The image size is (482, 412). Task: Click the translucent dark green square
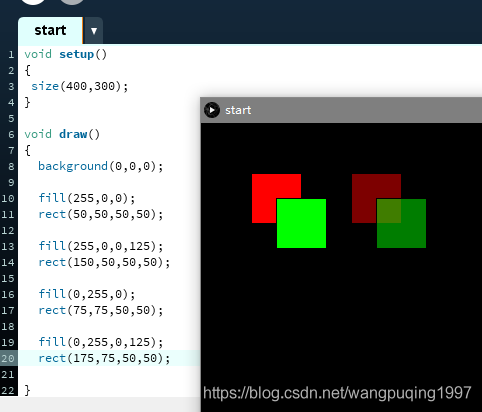[x=401, y=223]
